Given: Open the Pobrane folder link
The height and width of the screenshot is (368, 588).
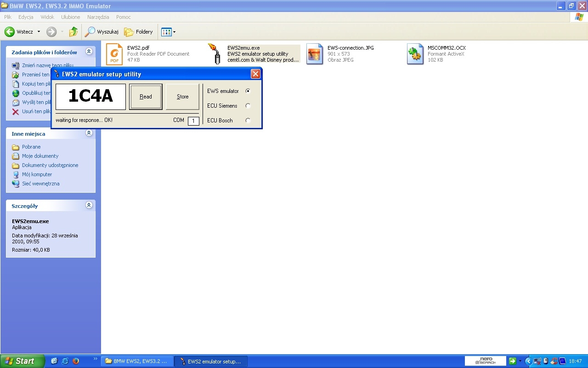Looking at the screenshot, I should click(x=31, y=147).
